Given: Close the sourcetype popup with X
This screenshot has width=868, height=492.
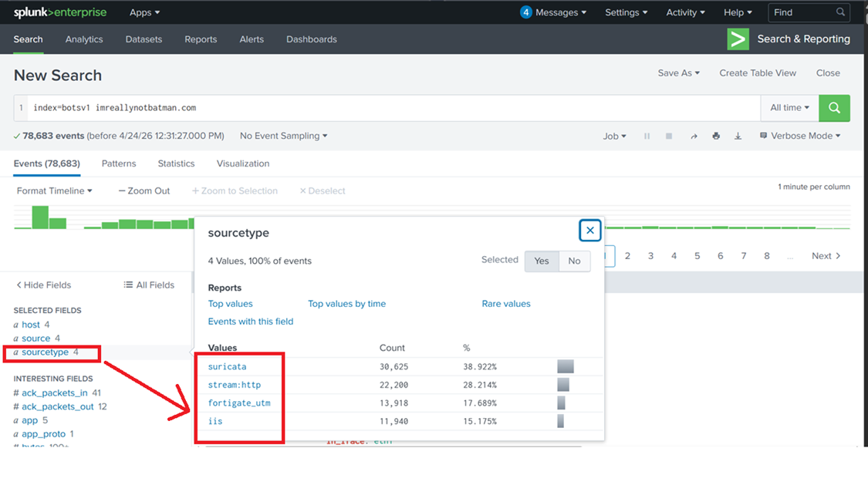Looking at the screenshot, I should (x=590, y=231).
